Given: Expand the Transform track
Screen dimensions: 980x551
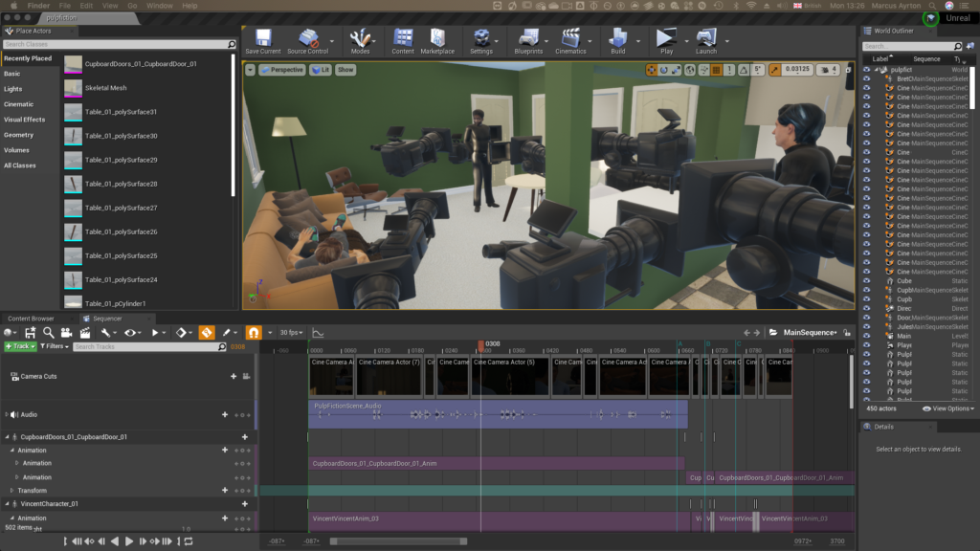Looking at the screenshot, I should pyautogui.click(x=11, y=491).
